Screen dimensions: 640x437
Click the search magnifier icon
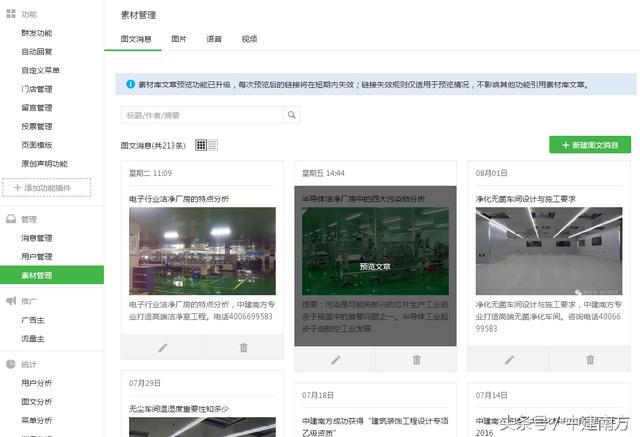coord(291,115)
